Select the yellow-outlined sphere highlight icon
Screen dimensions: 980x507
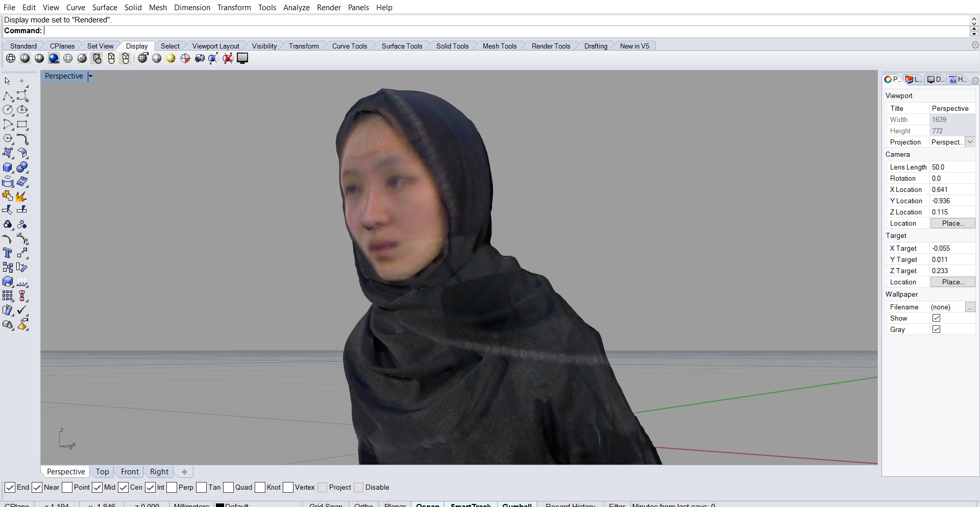pos(171,58)
